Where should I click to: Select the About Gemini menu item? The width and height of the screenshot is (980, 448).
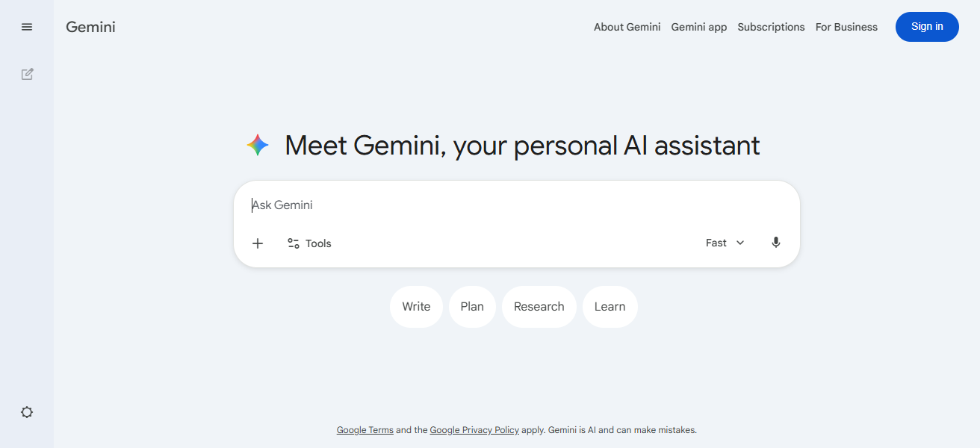(x=627, y=27)
